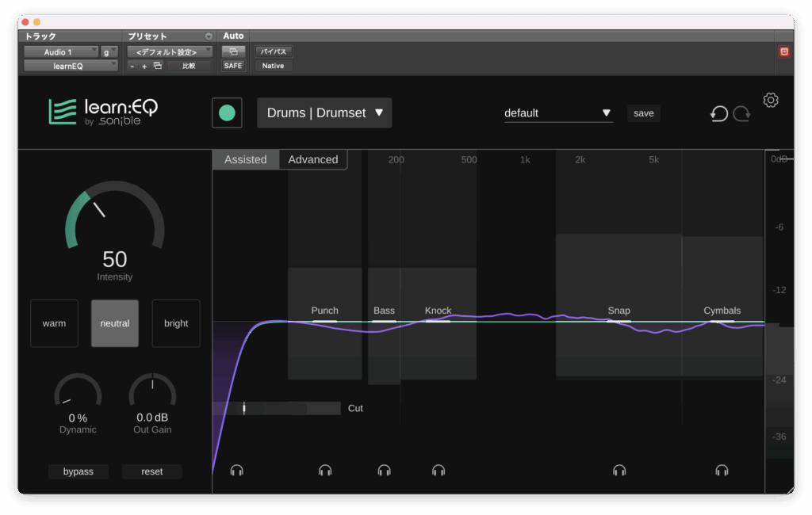Click the 0.0 dB output gain value
Screen dimensions: 812x515
(152, 418)
